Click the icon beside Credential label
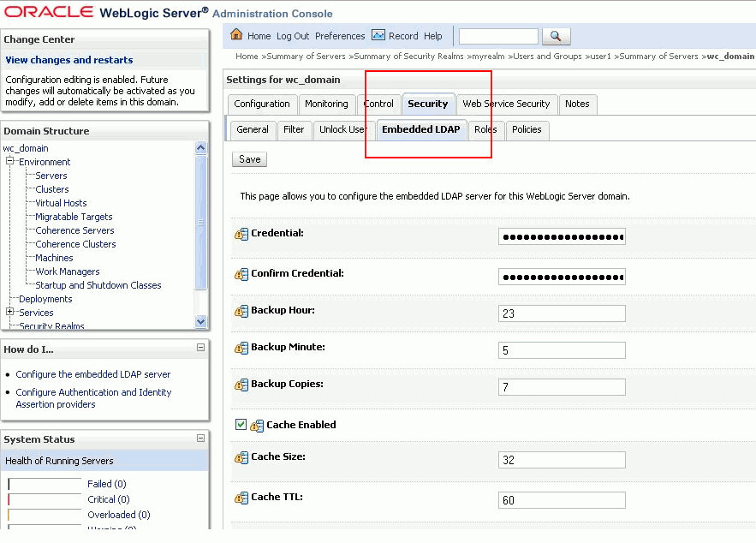This screenshot has width=756, height=543. coord(241,235)
